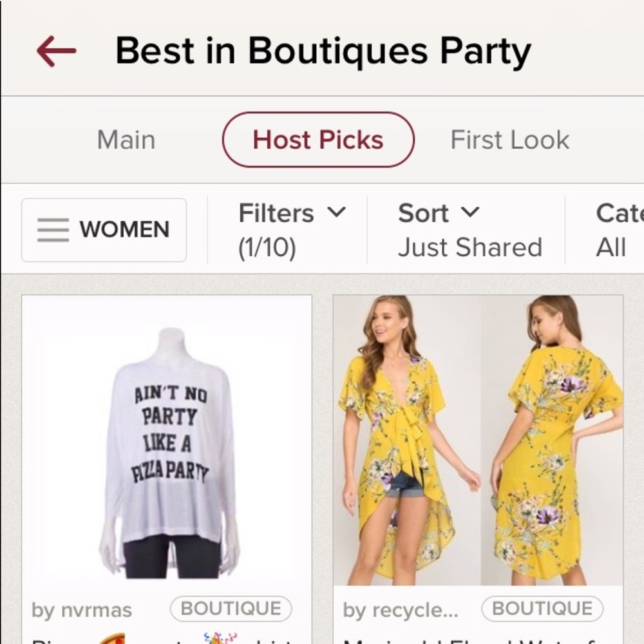Tap seller name nvrmas
This screenshot has width=644, height=644.
[82, 610]
